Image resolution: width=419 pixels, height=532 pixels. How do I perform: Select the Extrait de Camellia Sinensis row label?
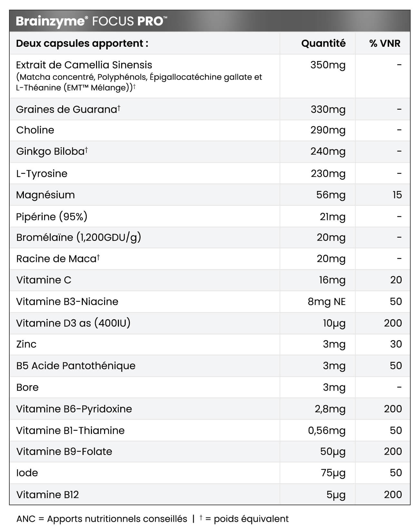click(84, 65)
